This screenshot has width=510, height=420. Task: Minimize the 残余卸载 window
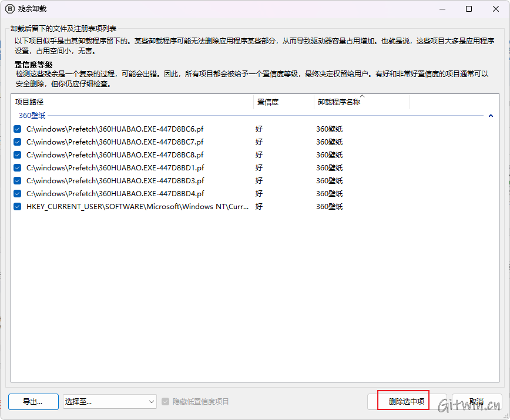[x=442, y=9]
